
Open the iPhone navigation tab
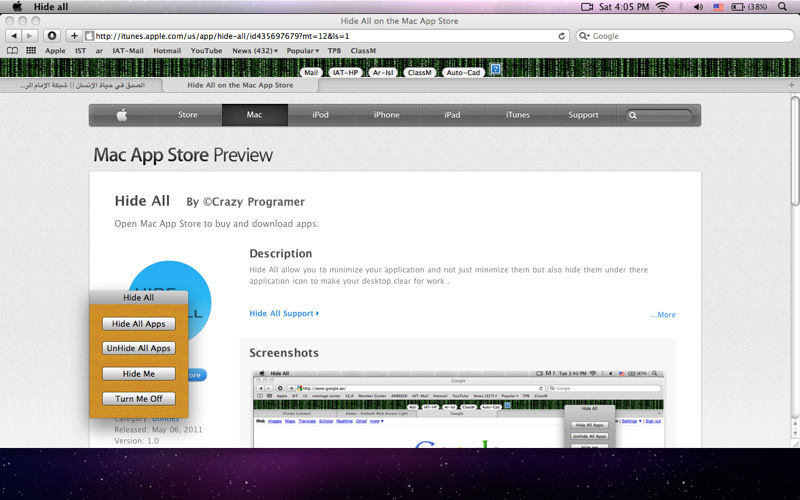tap(387, 115)
